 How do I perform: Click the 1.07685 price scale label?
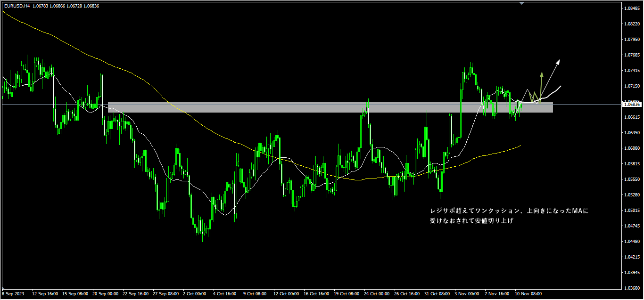[x=630, y=55]
